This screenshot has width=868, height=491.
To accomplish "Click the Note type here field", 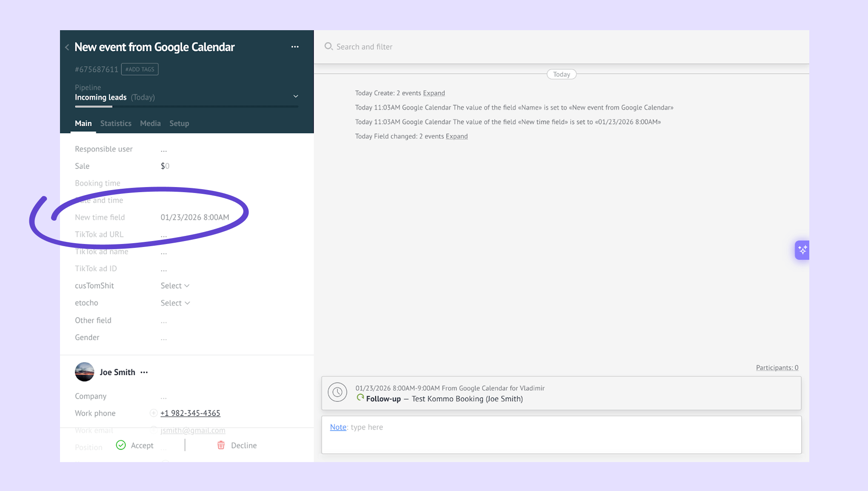I will (x=561, y=434).
